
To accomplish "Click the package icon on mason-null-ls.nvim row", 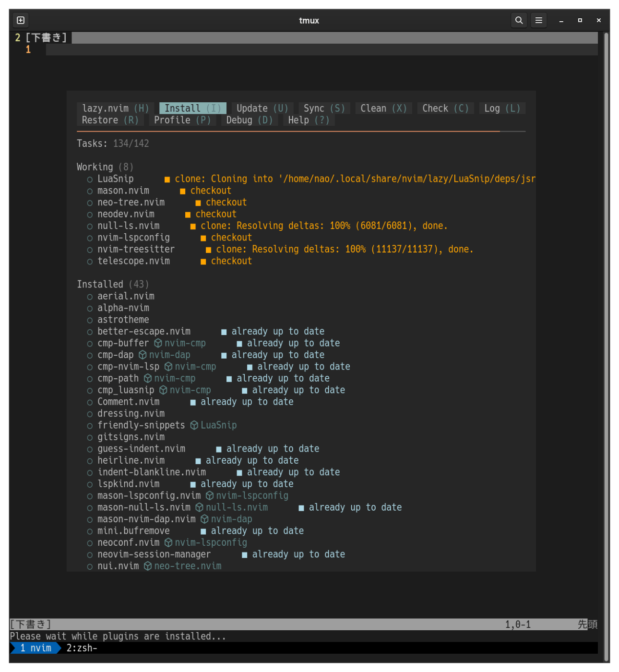I will [x=200, y=507].
